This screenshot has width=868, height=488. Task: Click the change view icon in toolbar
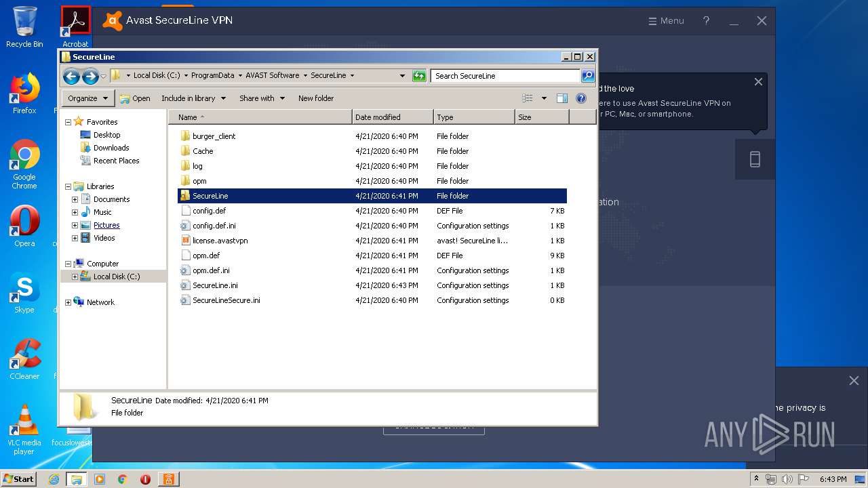(528, 98)
